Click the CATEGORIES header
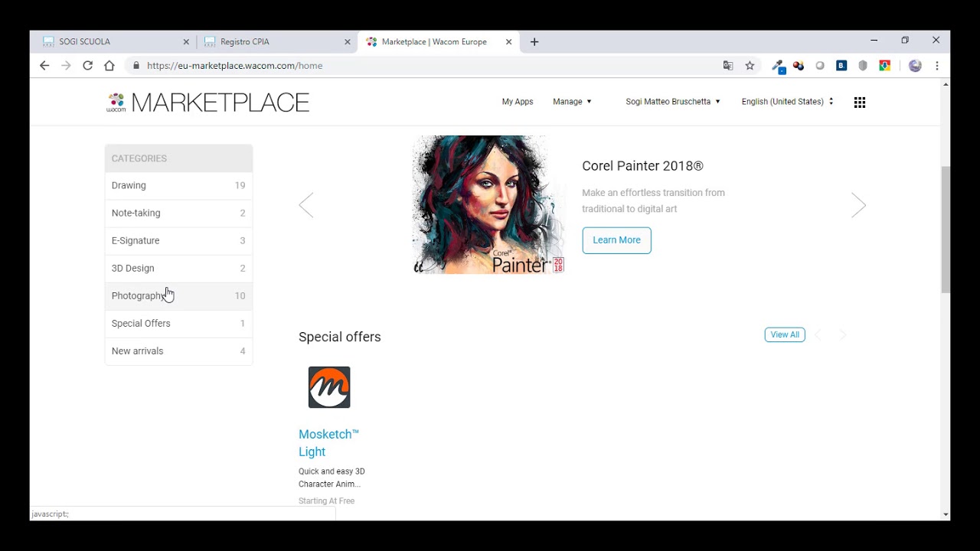The height and width of the screenshot is (551, 980). click(x=178, y=158)
